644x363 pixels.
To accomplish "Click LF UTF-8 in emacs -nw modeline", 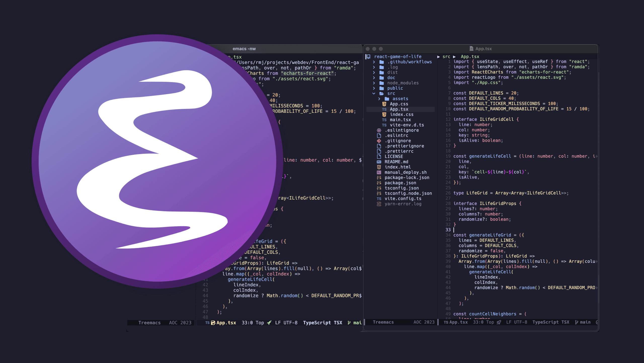I will pyautogui.click(x=286, y=323).
